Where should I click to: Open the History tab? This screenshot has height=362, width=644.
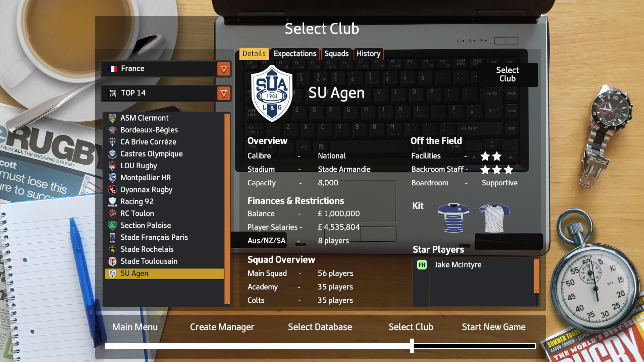(x=368, y=54)
